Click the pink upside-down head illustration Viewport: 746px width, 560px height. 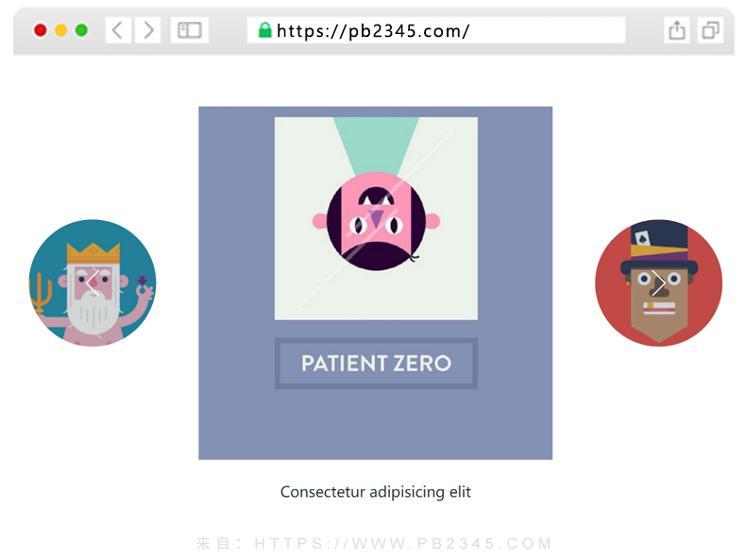(376, 221)
